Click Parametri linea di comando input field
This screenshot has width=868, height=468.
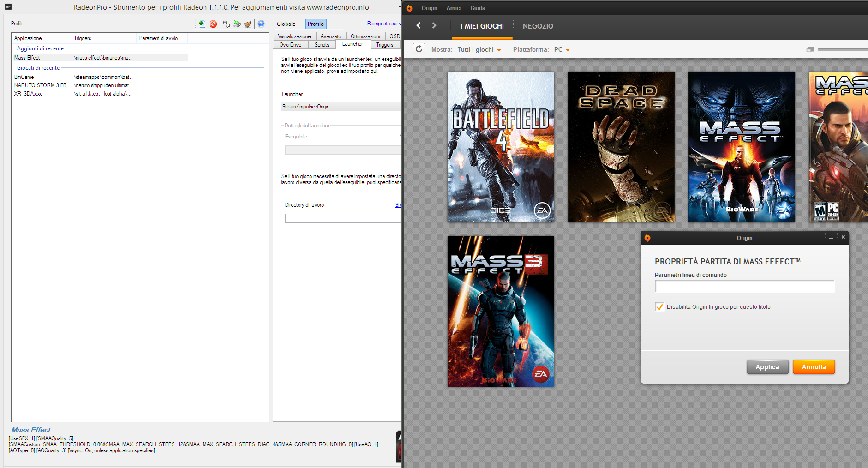(745, 287)
